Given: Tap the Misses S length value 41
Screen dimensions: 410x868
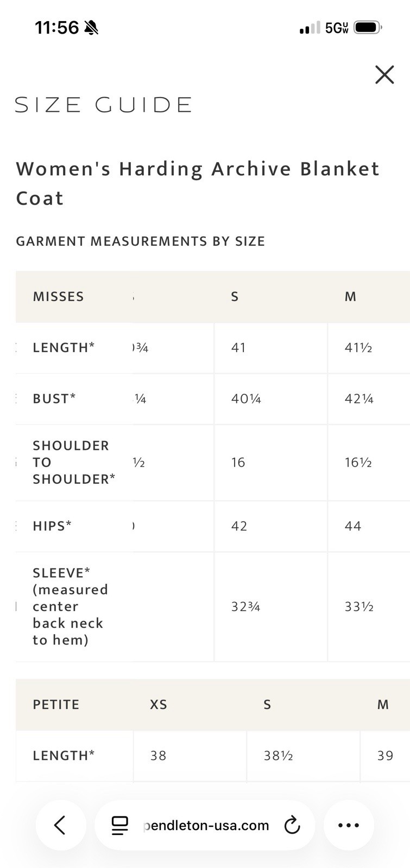Looking at the screenshot, I should pyautogui.click(x=238, y=348).
